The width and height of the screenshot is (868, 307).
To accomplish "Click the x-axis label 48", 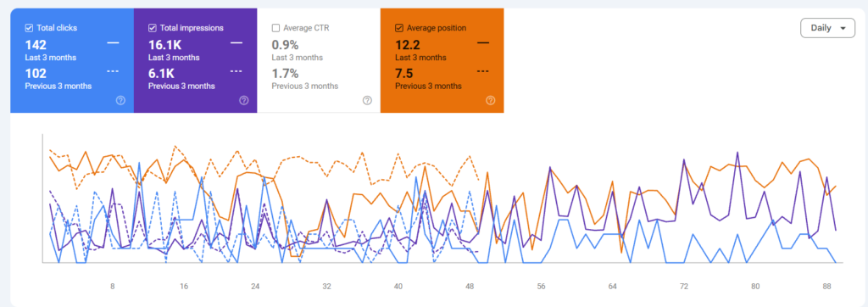I will click(x=470, y=287).
